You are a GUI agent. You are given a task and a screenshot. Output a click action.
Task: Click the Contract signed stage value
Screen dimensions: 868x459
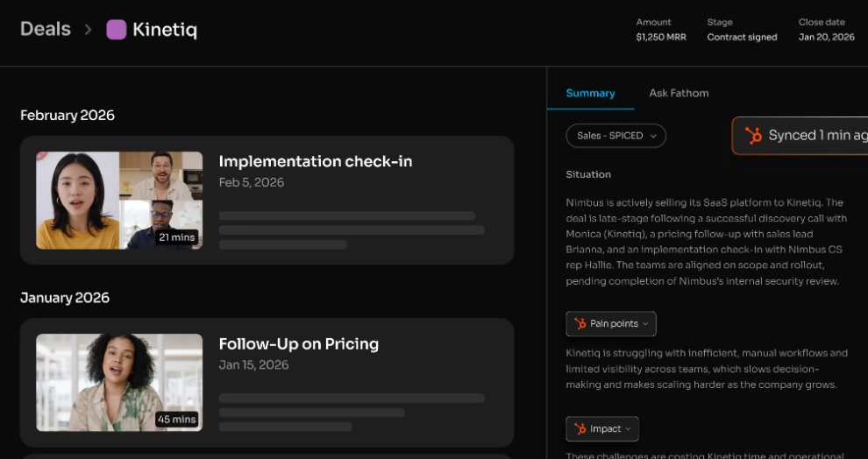(x=742, y=37)
